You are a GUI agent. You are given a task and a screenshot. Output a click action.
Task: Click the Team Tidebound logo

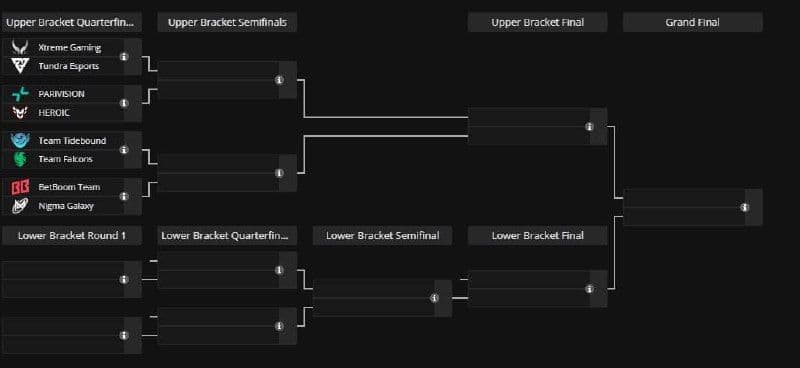coord(20,140)
